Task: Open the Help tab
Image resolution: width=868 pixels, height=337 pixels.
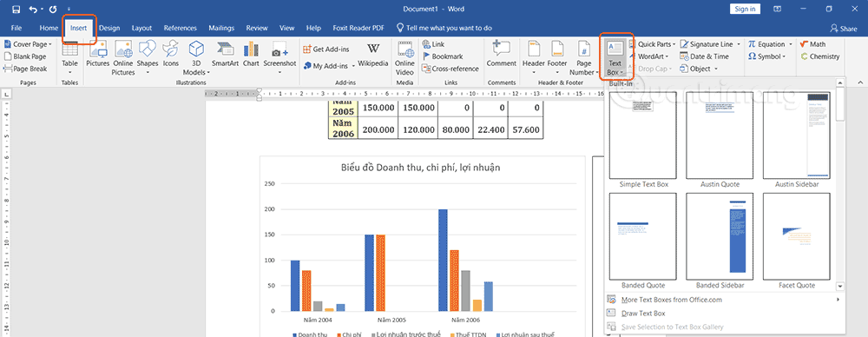Action: click(x=313, y=28)
